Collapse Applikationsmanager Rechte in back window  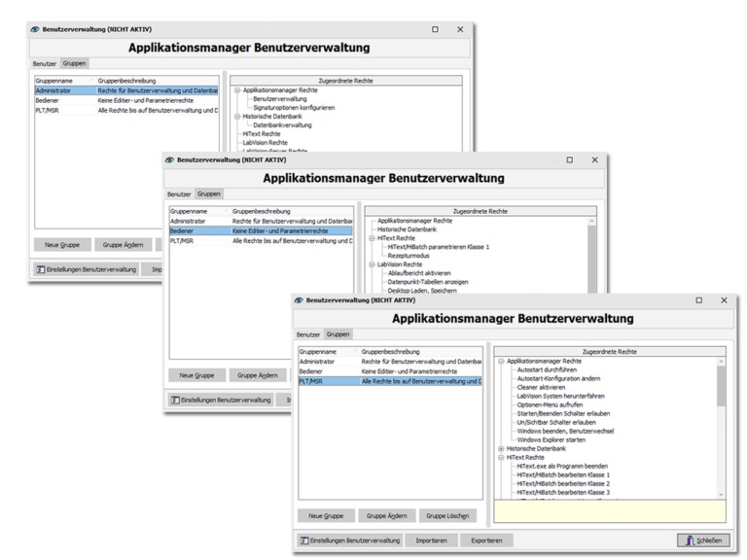tap(237, 90)
